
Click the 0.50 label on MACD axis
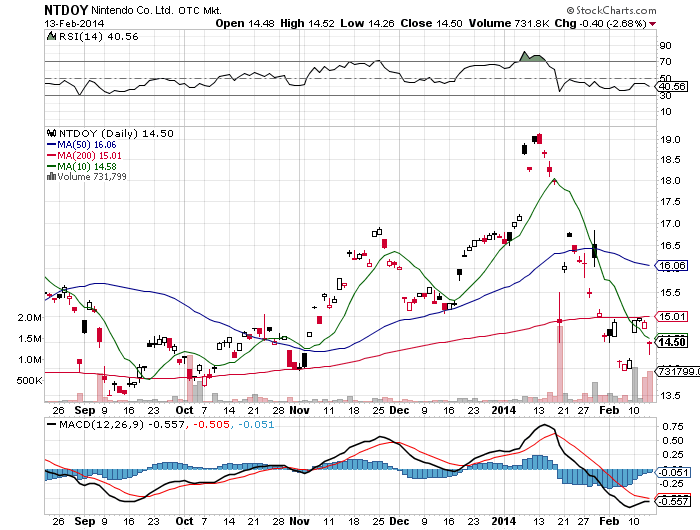[673, 441]
